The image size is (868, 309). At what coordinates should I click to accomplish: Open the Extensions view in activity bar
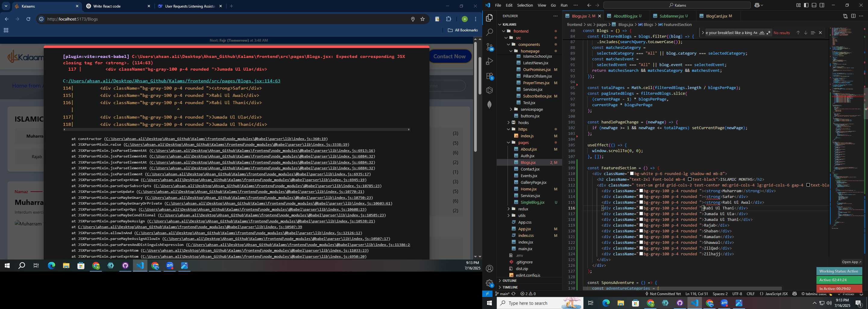pos(489,76)
